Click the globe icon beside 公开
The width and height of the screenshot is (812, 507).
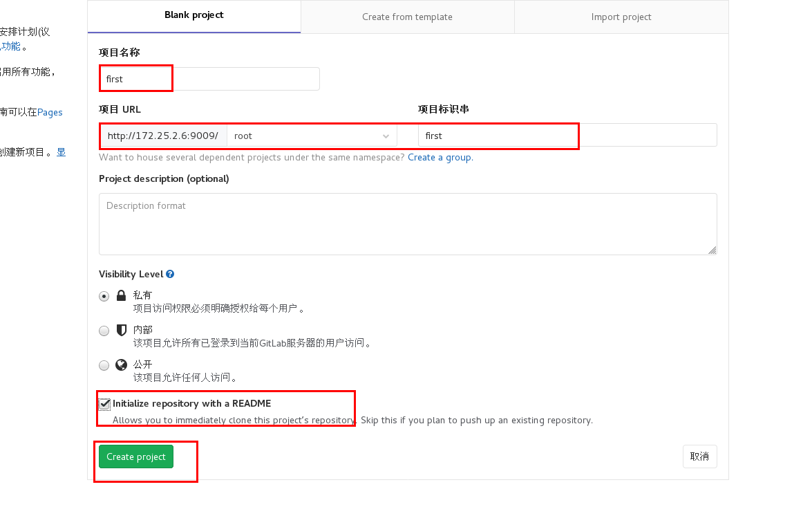pyautogui.click(x=121, y=365)
